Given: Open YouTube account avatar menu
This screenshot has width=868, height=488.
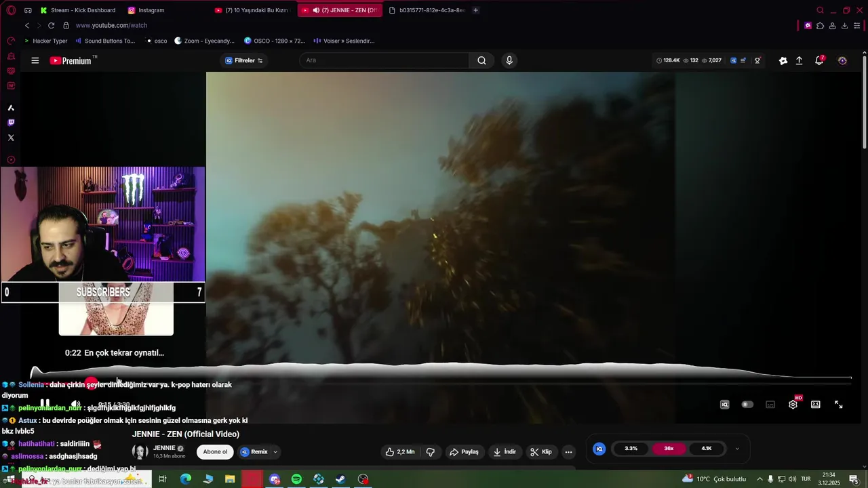Looking at the screenshot, I should tap(842, 60).
